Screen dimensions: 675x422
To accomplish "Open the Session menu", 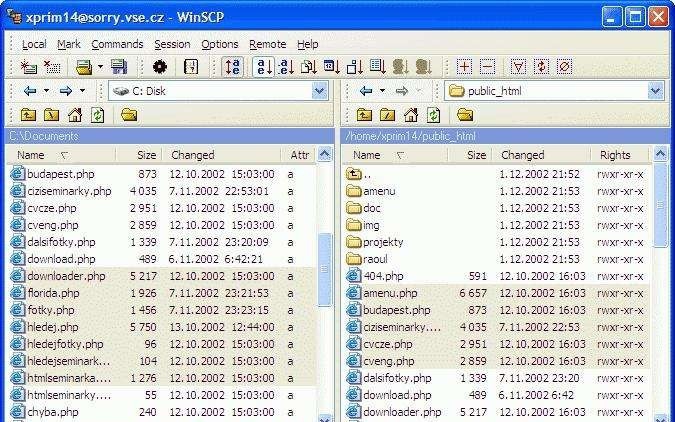I will coord(172,44).
